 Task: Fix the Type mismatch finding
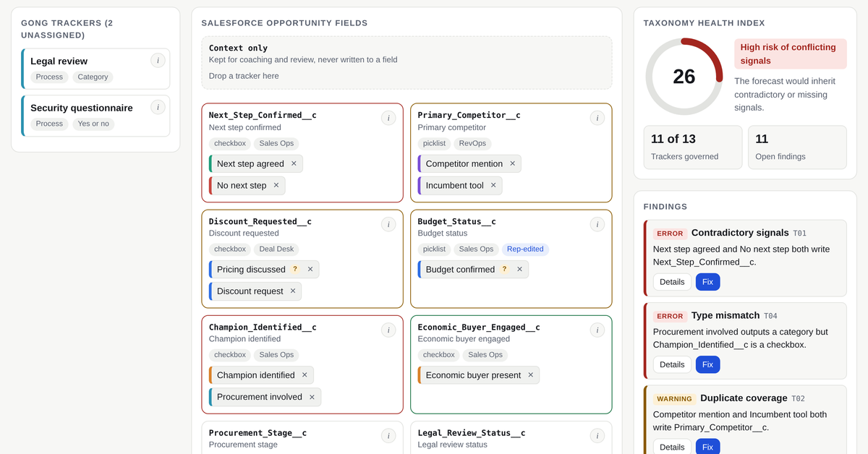pyautogui.click(x=707, y=364)
